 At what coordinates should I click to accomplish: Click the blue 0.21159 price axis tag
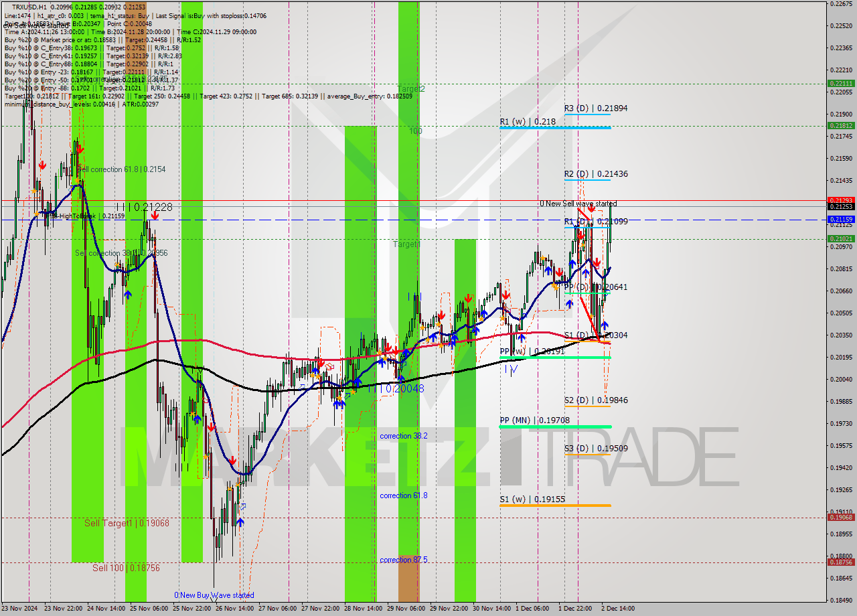[x=841, y=219]
